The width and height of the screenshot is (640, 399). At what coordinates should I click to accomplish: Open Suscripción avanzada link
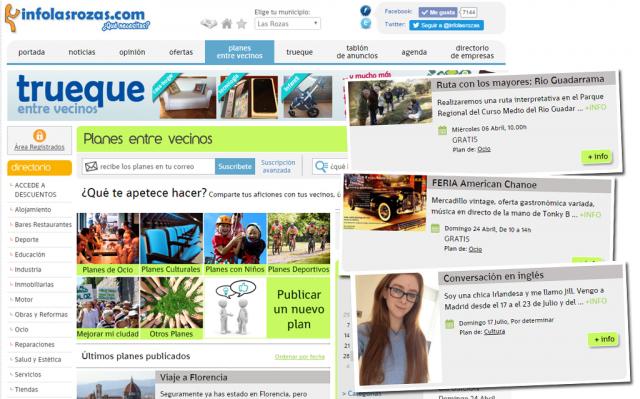pos(278,166)
